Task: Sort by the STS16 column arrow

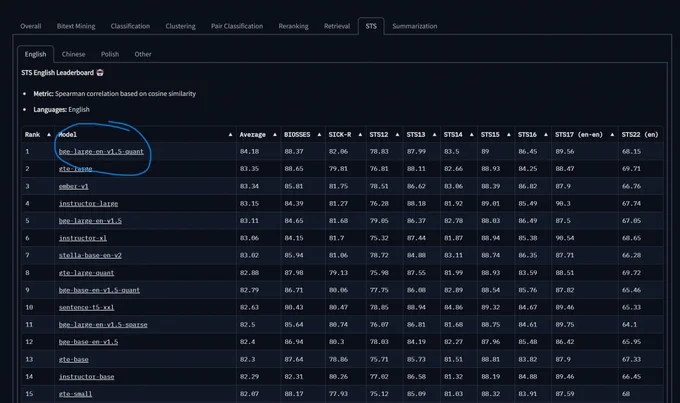Action: 546,135
